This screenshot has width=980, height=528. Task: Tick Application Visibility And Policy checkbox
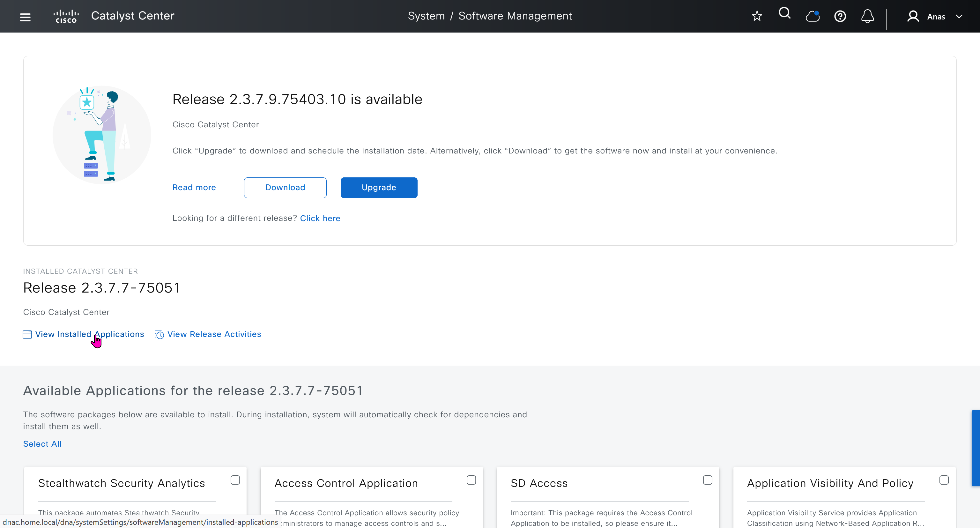tap(944, 480)
